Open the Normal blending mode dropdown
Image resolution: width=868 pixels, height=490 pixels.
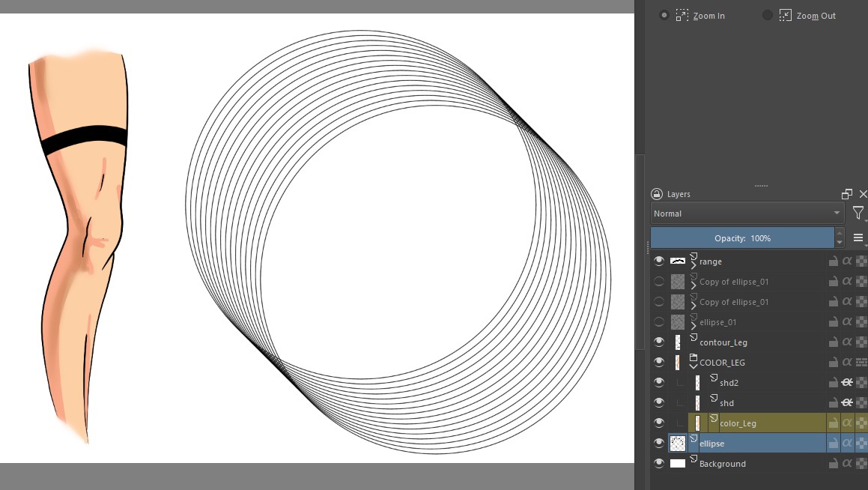click(747, 214)
